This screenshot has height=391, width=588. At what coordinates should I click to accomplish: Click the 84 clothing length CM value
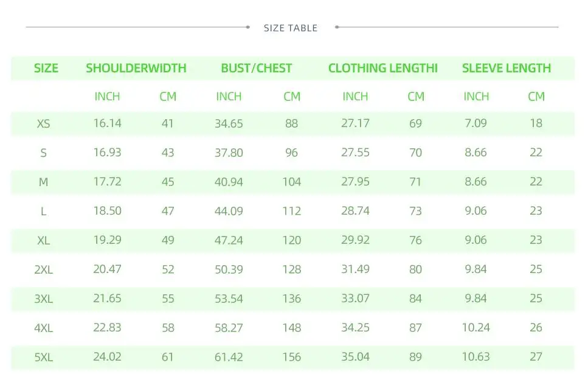(415, 299)
